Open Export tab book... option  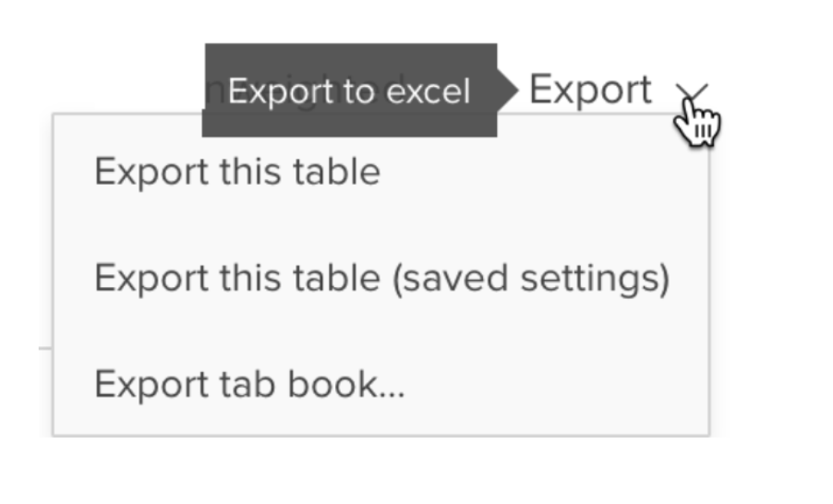pyautogui.click(x=249, y=384)
